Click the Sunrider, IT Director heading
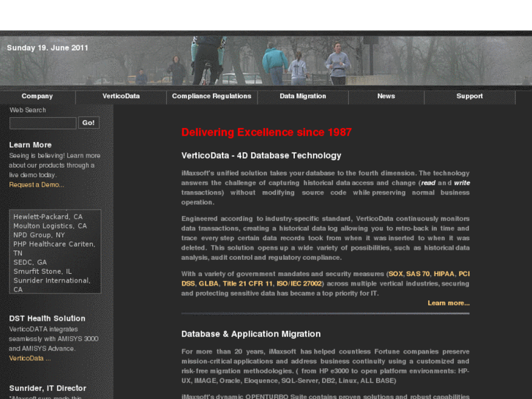Image resolution: width=532 pixels, height=399 pixels. [x=48, y=388]
